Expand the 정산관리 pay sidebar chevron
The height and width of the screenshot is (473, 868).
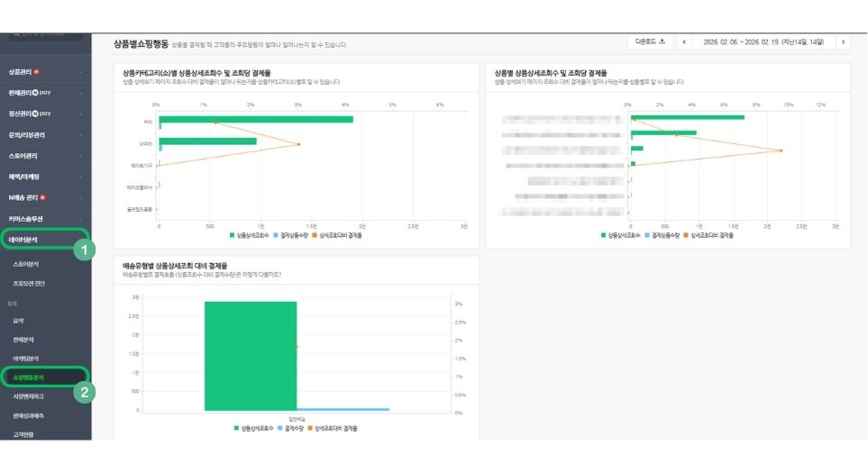tap(81, 114)
